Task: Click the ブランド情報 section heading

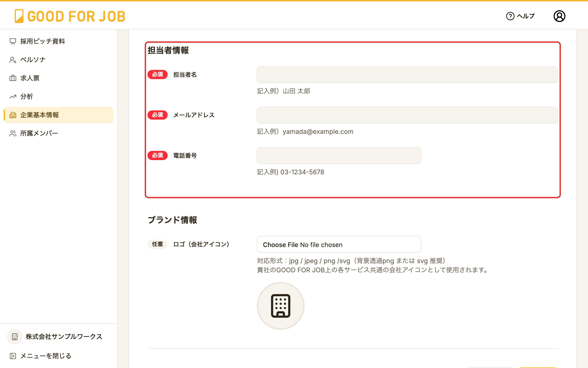Action: click(172, 220)
